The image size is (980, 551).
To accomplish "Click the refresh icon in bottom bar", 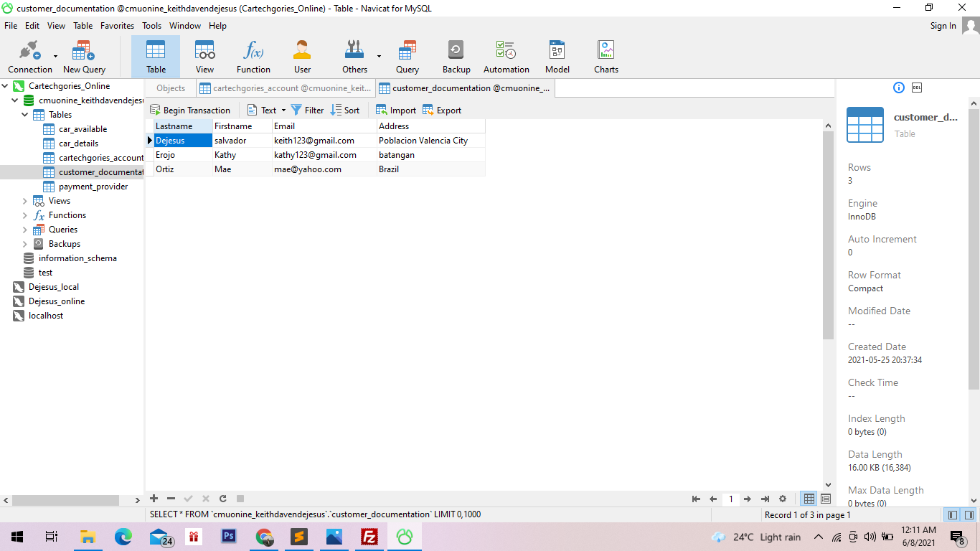I will (223, 499).
